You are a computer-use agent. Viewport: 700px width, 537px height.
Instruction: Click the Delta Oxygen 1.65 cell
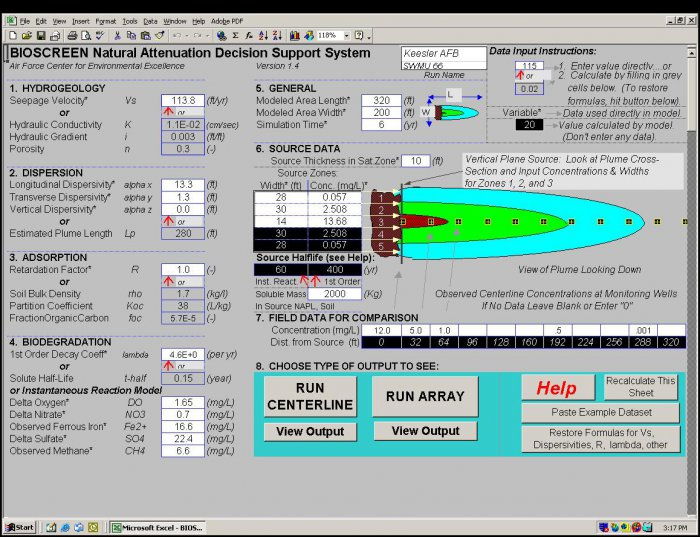(183, 403)
